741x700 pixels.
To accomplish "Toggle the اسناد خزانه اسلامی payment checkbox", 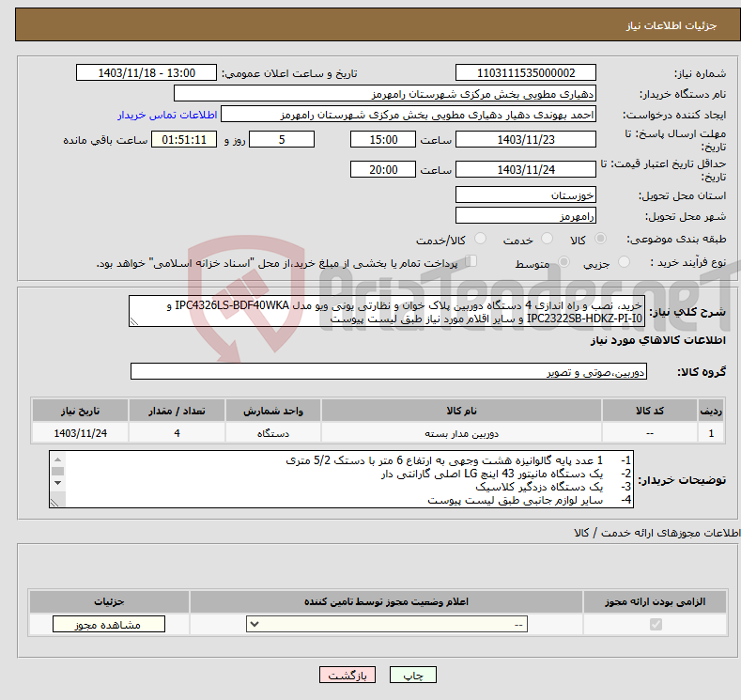I will point(471,261).
